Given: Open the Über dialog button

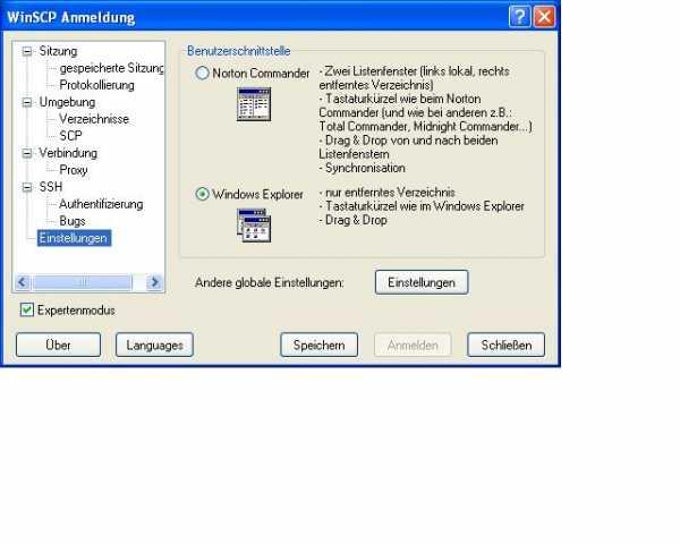Looking at the screenshot, I should click(59, 345).
